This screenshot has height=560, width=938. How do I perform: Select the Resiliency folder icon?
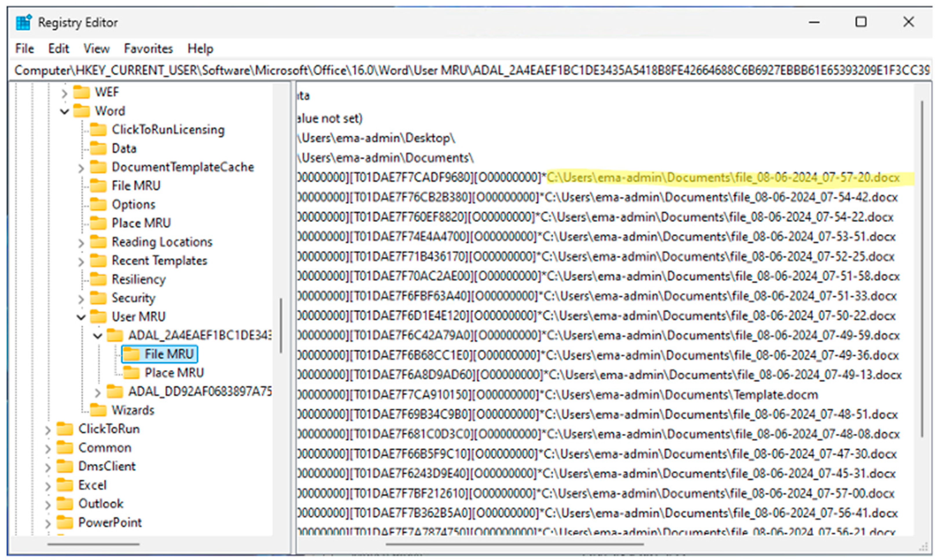click(98, 279)
